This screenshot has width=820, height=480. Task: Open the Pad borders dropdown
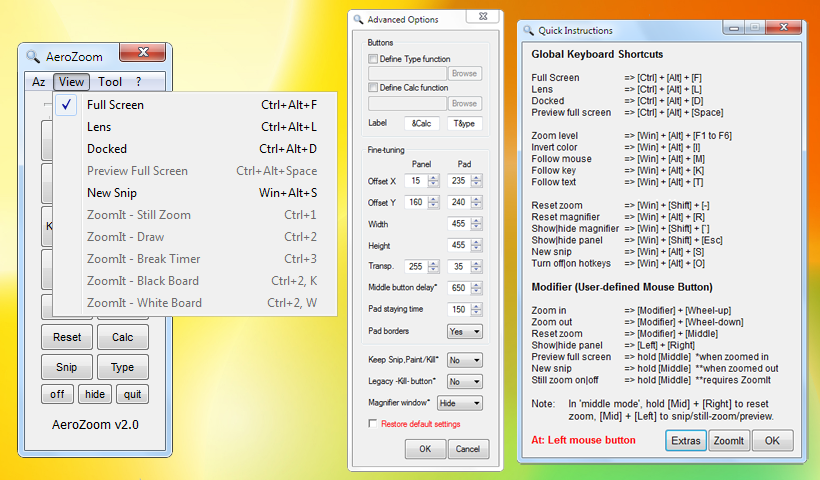(465, 332)
